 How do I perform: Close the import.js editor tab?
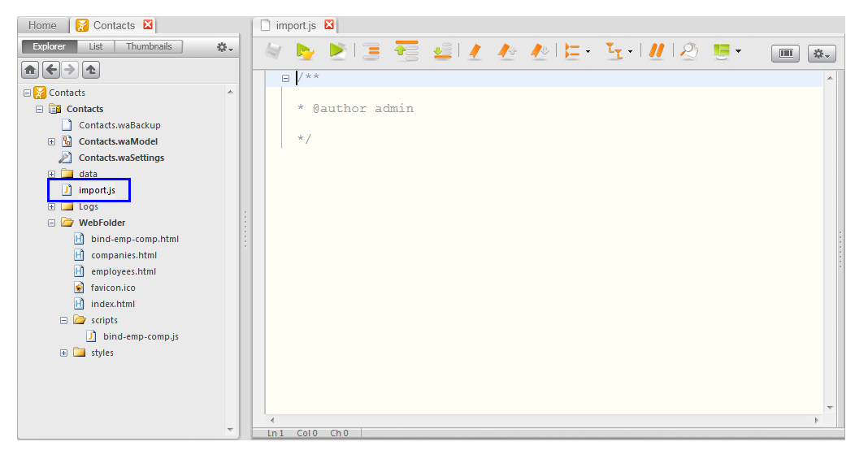coord(329,25)
